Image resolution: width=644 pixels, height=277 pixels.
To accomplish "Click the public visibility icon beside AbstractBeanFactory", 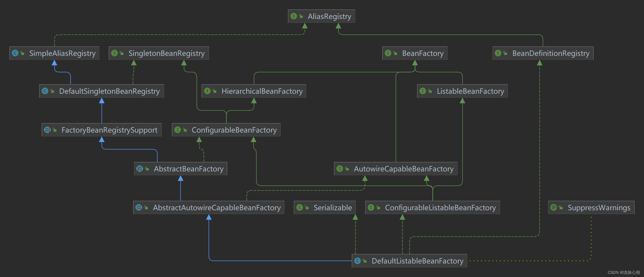I will (147, 169).
